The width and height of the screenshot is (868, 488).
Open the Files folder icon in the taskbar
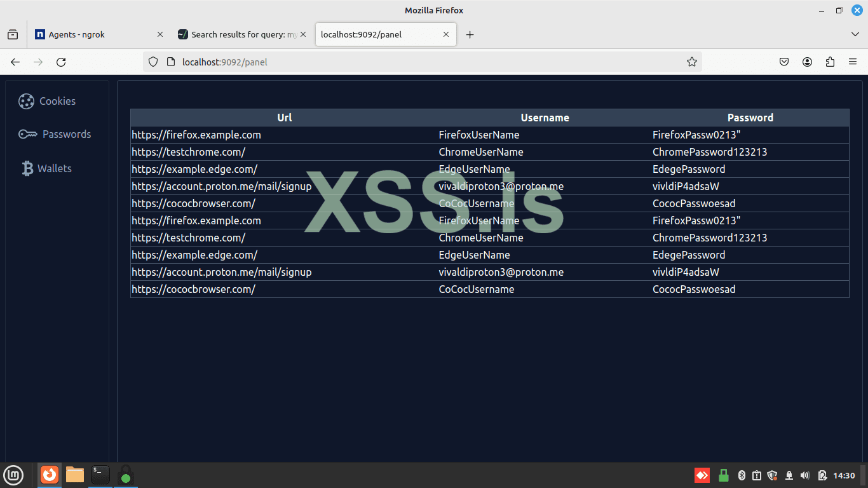pos(75,475)
